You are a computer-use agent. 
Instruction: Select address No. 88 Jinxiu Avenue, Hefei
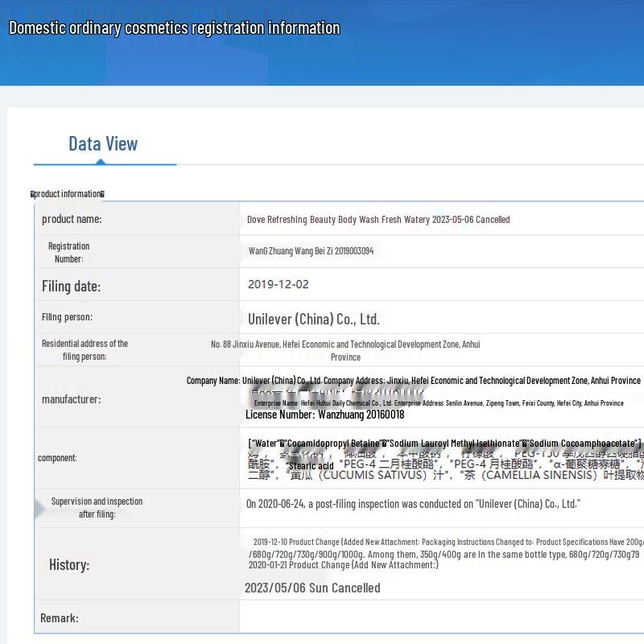(x=345, y=350)
